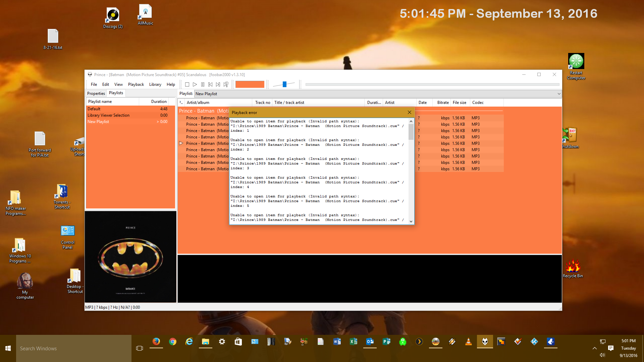Open Port forward for PIA.txt file

(40, 144)
